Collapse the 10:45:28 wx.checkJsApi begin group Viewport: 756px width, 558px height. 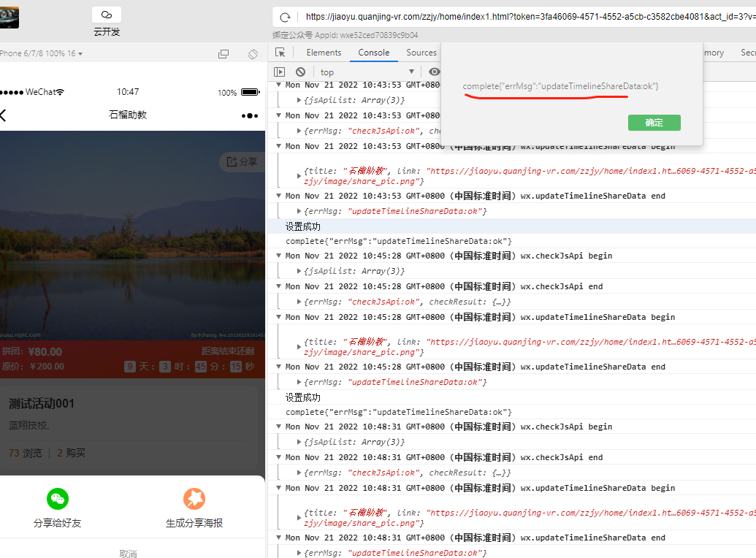click(278, 256)
